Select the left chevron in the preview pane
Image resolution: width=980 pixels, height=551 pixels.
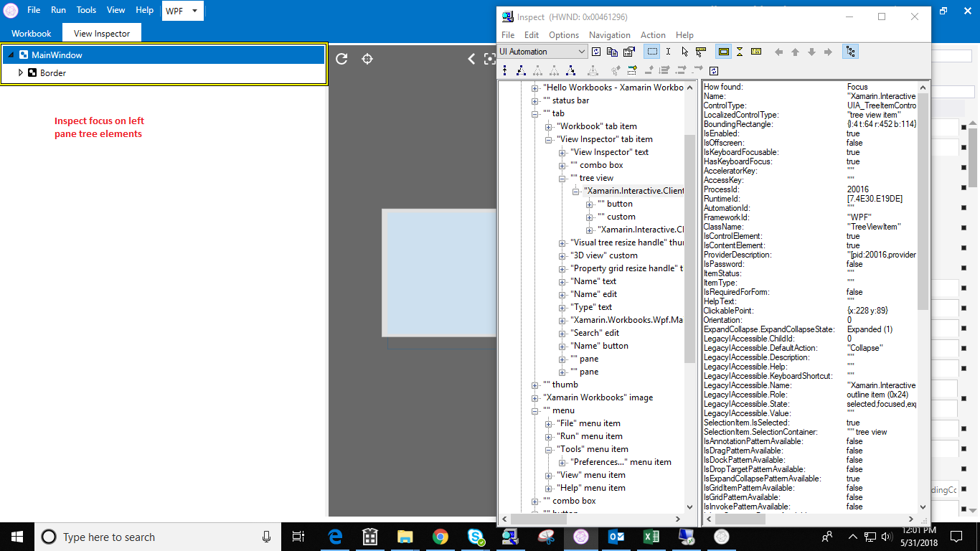tap(471, 60)
